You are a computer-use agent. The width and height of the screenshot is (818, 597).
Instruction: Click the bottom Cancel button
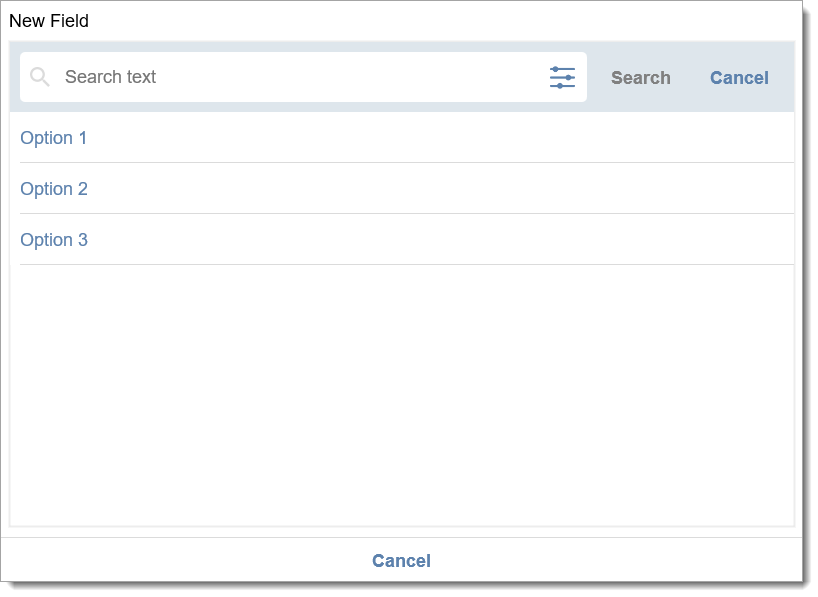(401, 560)
